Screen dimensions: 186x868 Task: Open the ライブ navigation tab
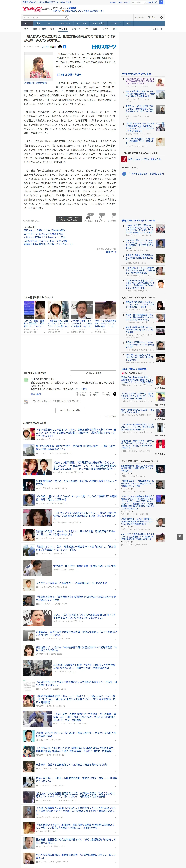pyautogui.click(x=49, y=24)
